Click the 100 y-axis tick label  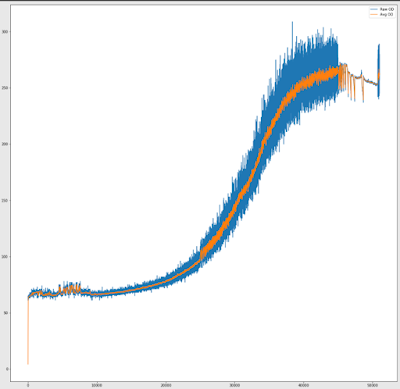click(5, 257)
